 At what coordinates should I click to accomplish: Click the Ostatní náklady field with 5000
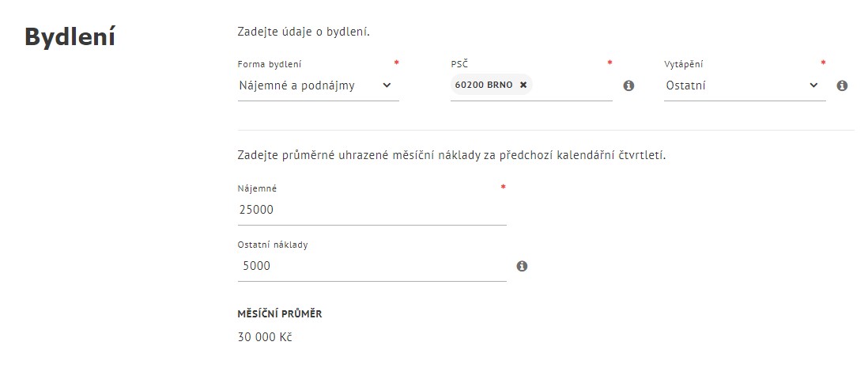[372, 266]
